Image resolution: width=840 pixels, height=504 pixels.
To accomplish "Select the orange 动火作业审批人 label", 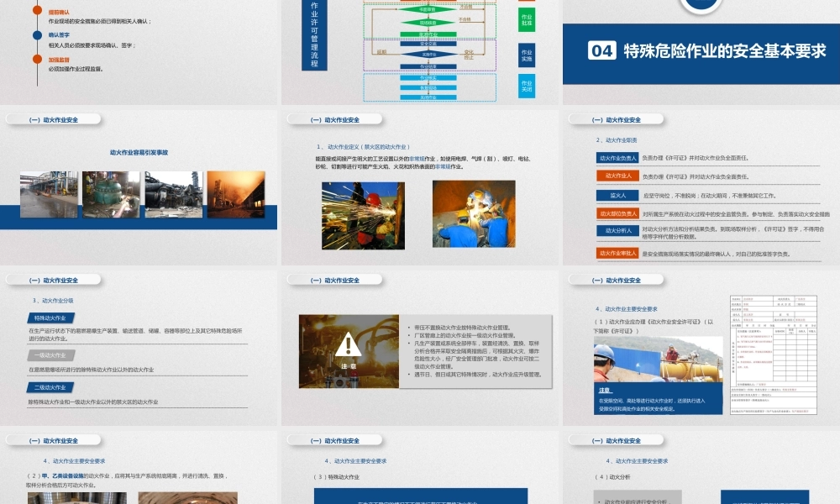I will click(617, 253).
